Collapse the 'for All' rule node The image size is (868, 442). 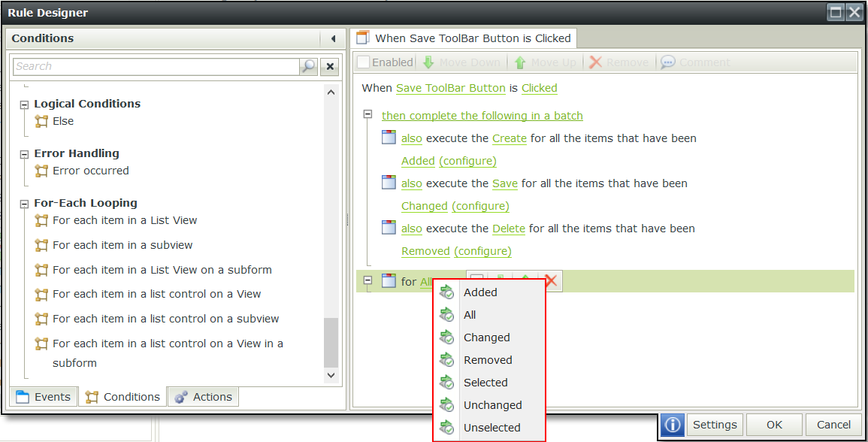367,280
